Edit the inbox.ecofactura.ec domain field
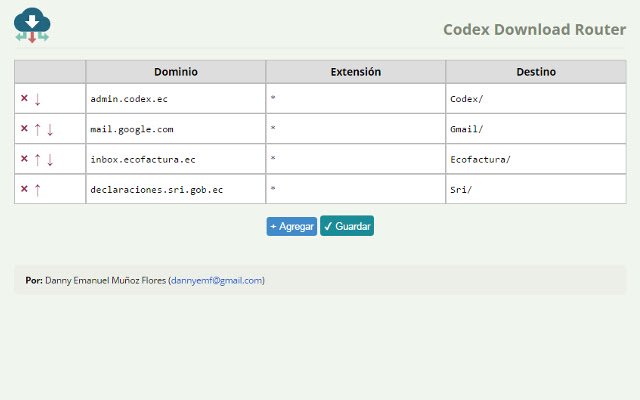This screenshot has width=640, height=400. pyautogui.click(x=176, y=159)
